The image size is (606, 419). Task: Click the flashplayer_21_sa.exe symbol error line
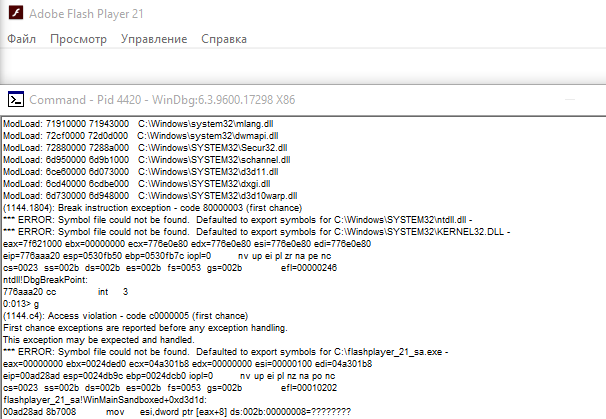point(226,352)
